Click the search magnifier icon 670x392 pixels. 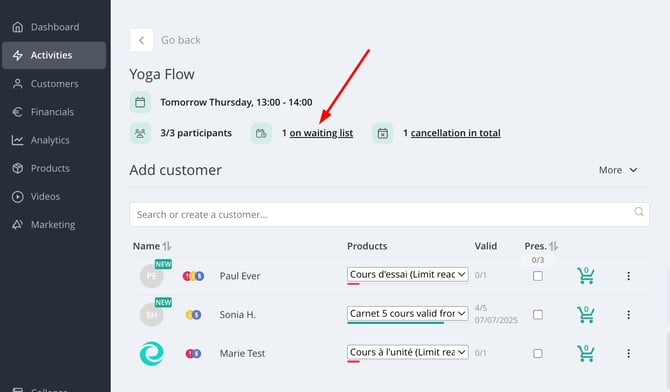(x=639, y=212)
